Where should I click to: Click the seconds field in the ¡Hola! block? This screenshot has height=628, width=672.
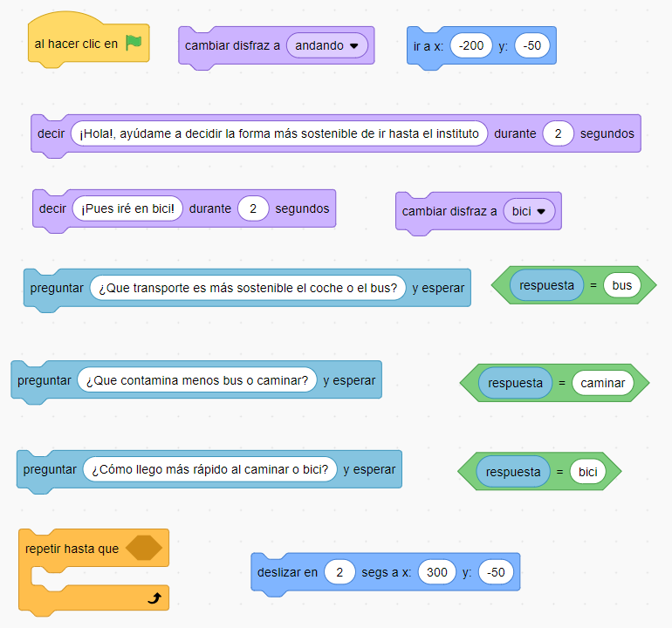[558, 133]
